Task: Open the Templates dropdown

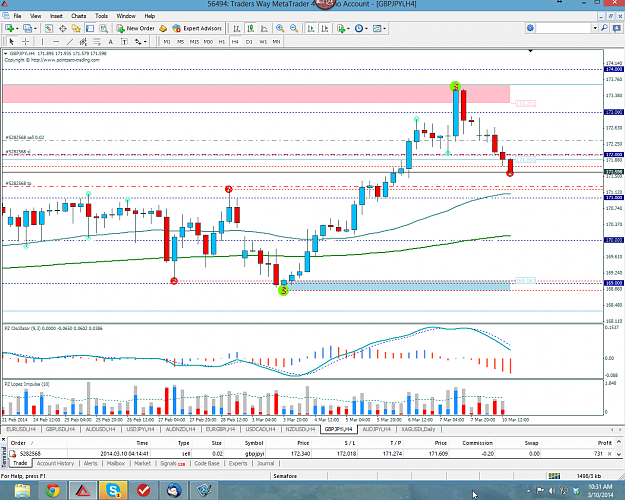Action: [379, 28]
